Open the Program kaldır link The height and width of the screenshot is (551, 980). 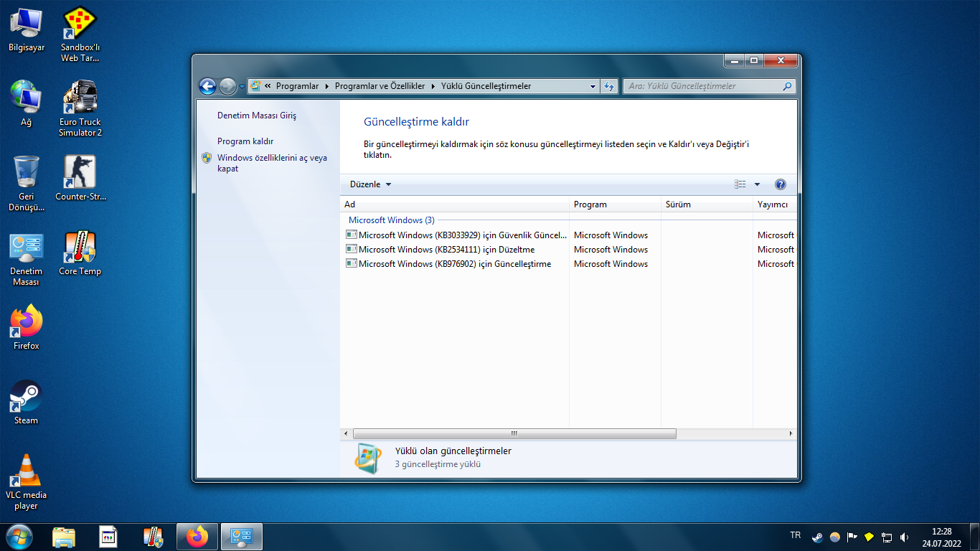coord(245,141)
